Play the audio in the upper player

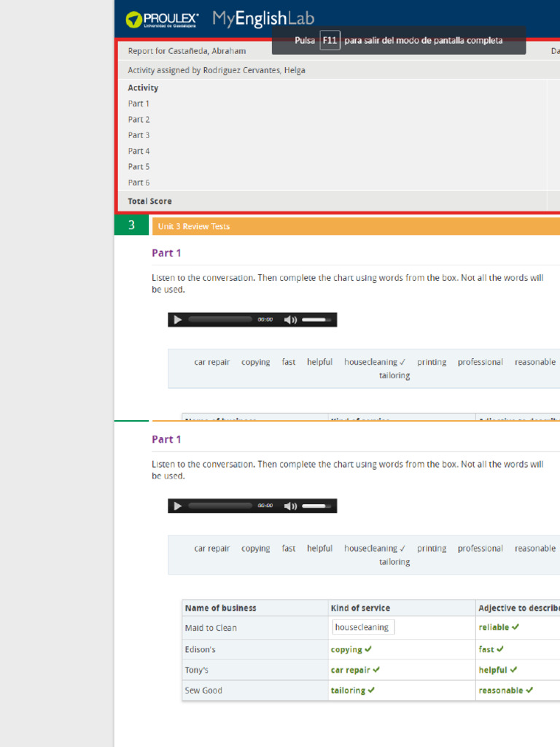tap(178, 320)
